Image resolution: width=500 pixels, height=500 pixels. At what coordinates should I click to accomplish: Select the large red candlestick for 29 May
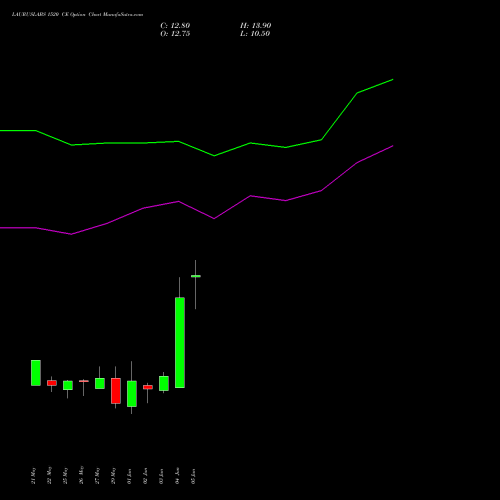coord(116,391)
